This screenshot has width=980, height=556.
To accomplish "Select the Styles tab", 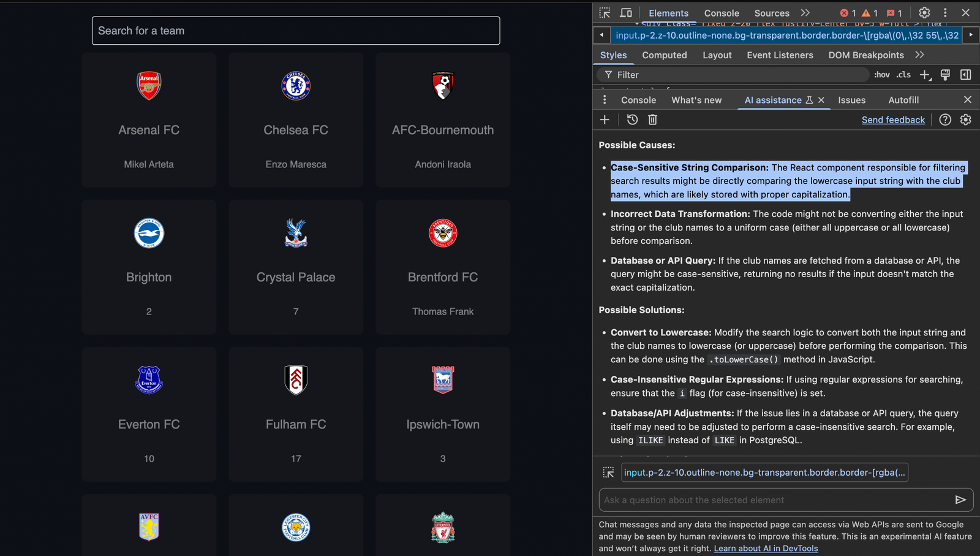I will coord(613,55).
